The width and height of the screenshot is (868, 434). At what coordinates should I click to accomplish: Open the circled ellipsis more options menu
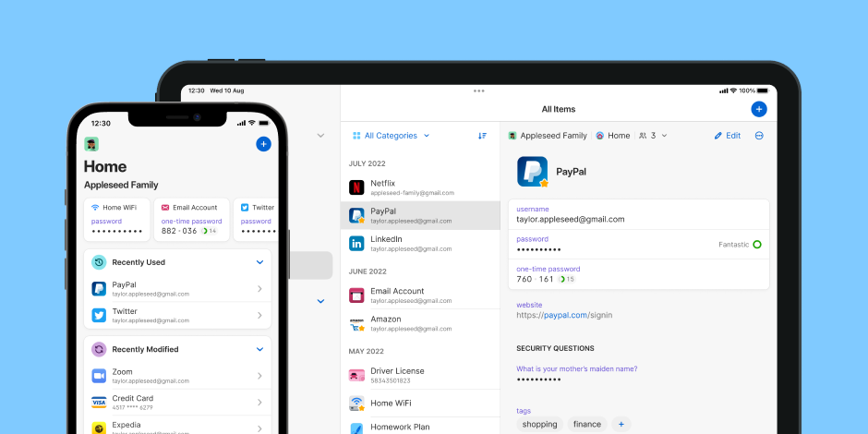pos(759,136)
